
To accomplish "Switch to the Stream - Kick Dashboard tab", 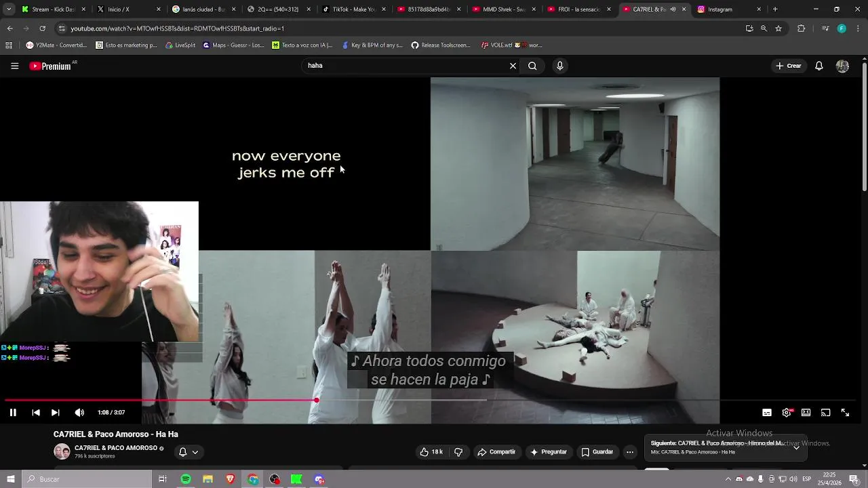I will [54, 9].
